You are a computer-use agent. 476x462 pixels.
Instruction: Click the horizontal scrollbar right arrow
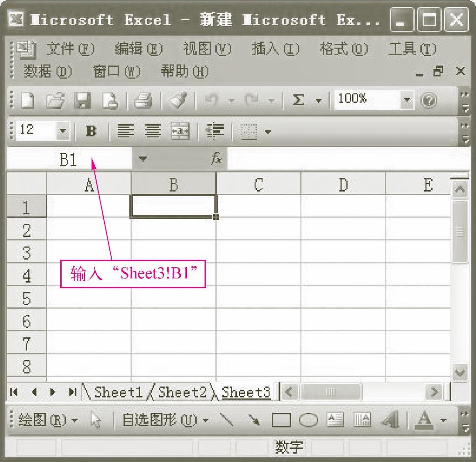click(x=434, y=392)
